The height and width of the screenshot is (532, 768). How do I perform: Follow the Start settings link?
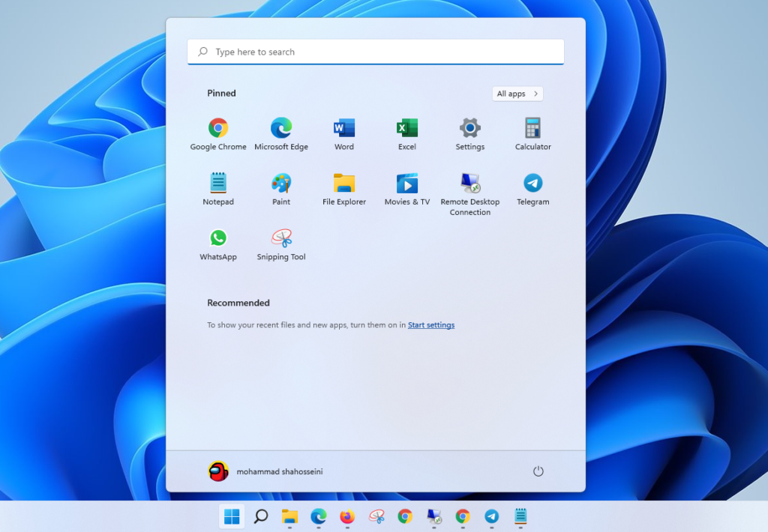(431, 325)
